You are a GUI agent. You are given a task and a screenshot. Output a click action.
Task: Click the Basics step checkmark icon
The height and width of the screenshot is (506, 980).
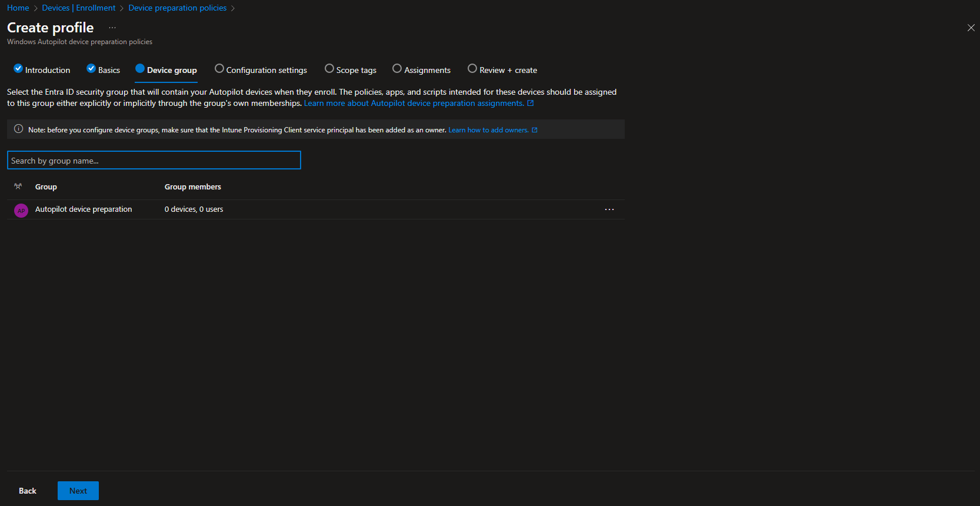point(91,69)
